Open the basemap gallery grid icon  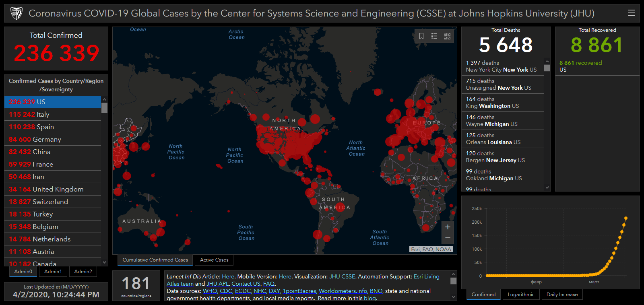447,36
